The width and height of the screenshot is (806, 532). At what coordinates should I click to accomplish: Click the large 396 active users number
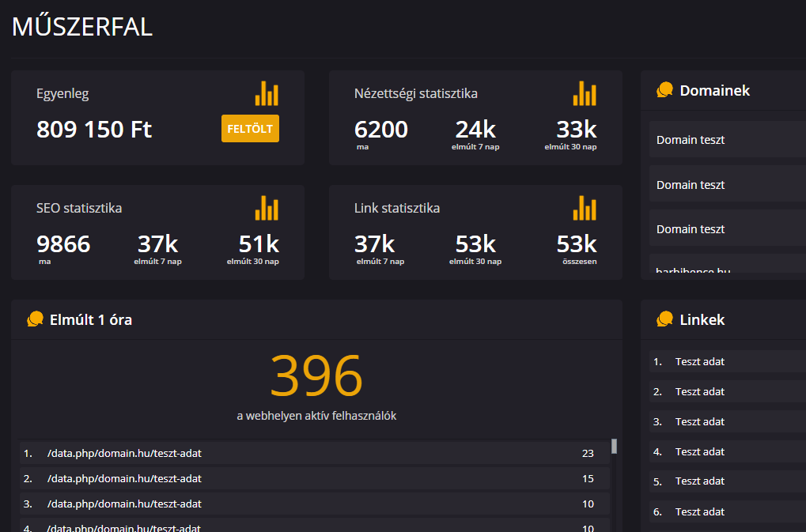coord(316,376)
